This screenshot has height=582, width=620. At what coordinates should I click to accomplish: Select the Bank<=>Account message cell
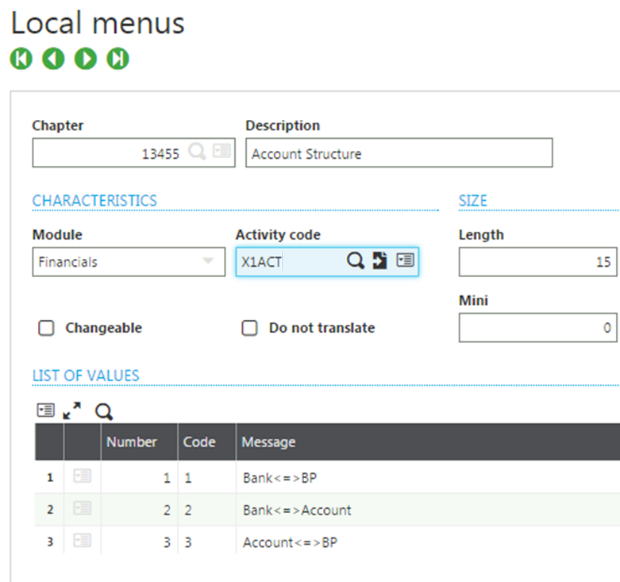point(297,510)
